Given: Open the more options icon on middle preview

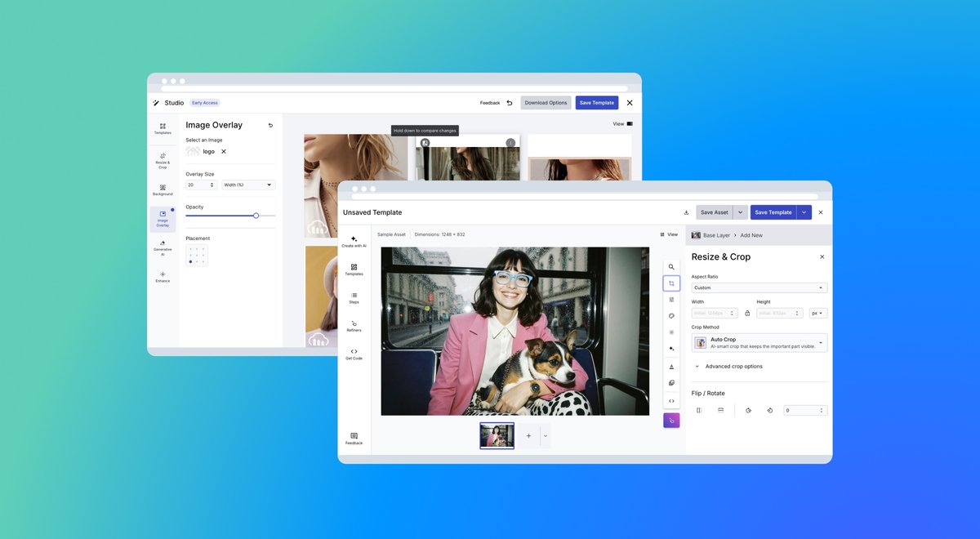Looking at the screenshot, I should [x=510, y=143].
